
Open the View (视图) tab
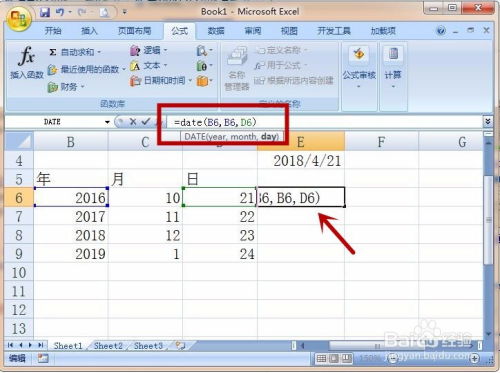click(x=289, y=31)
